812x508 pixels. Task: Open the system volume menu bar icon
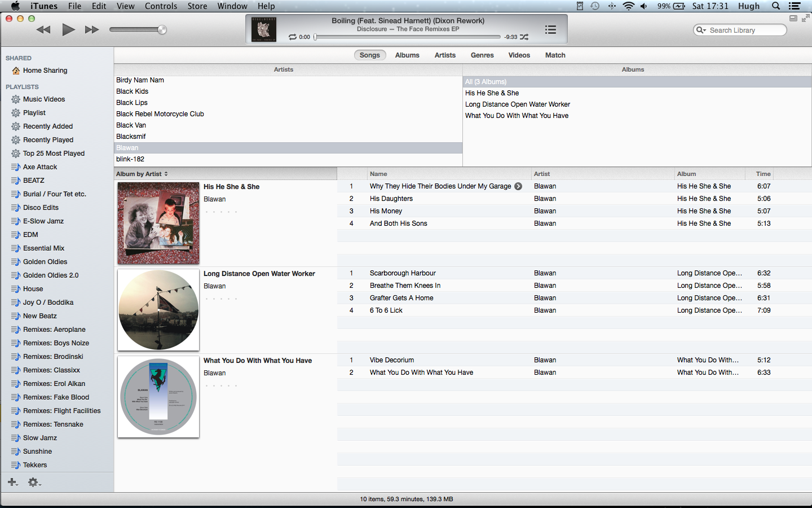click(643, 6)
